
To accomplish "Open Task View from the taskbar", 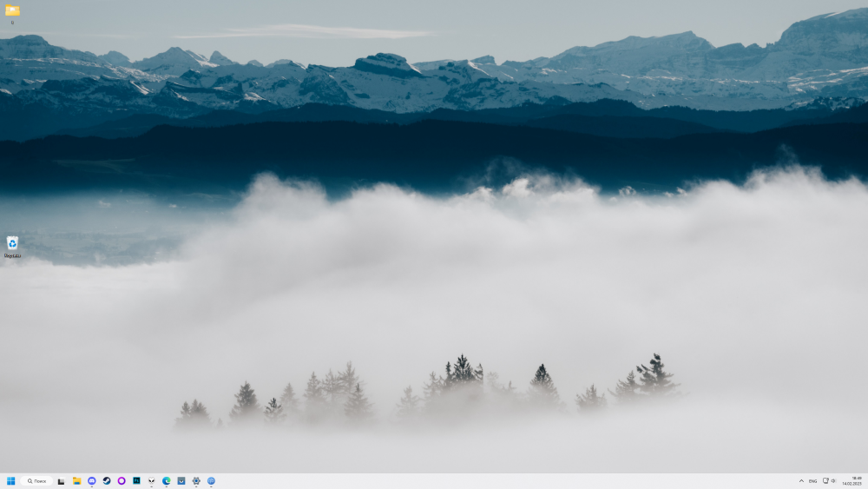I will point(62,480).
